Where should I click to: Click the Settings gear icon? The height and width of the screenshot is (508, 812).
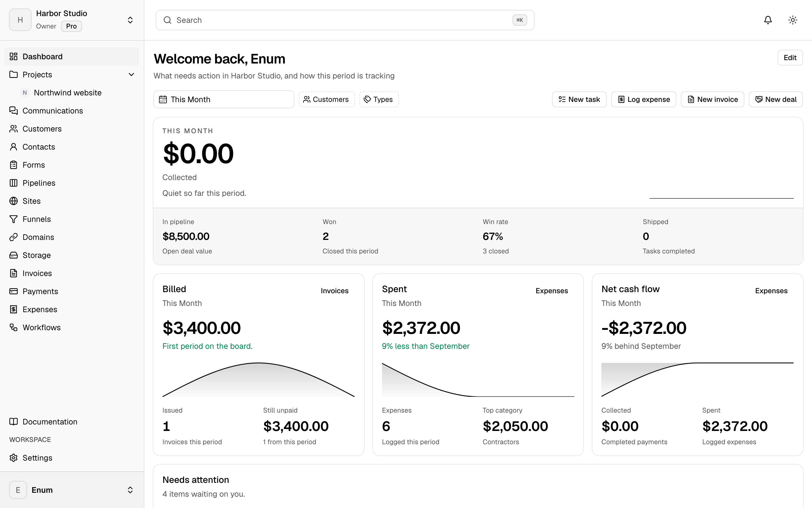tap(14, 458)
